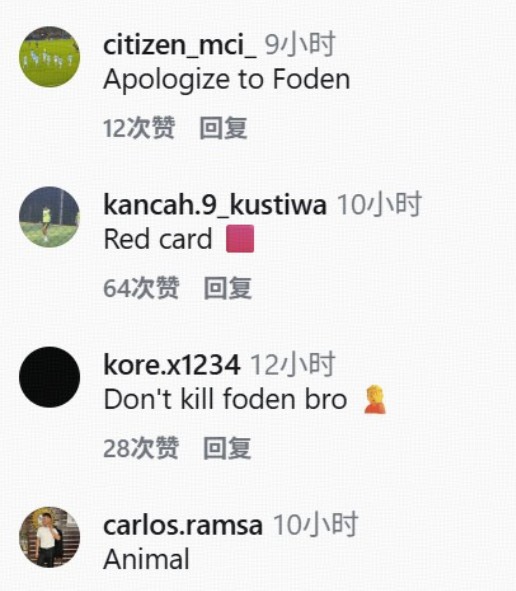Open kore.x1234 black profile avatar
The image size is (516, 591).
pos(49,377)
